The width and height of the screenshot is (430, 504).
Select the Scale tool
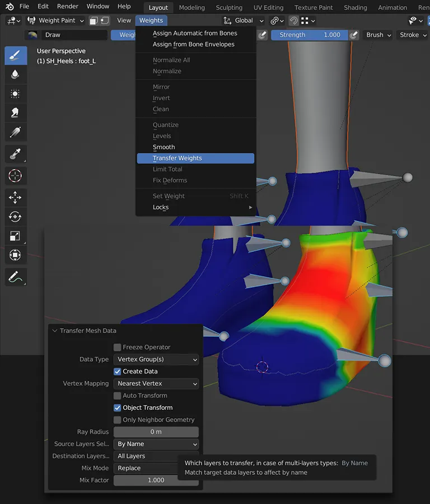tap(16, 236)
